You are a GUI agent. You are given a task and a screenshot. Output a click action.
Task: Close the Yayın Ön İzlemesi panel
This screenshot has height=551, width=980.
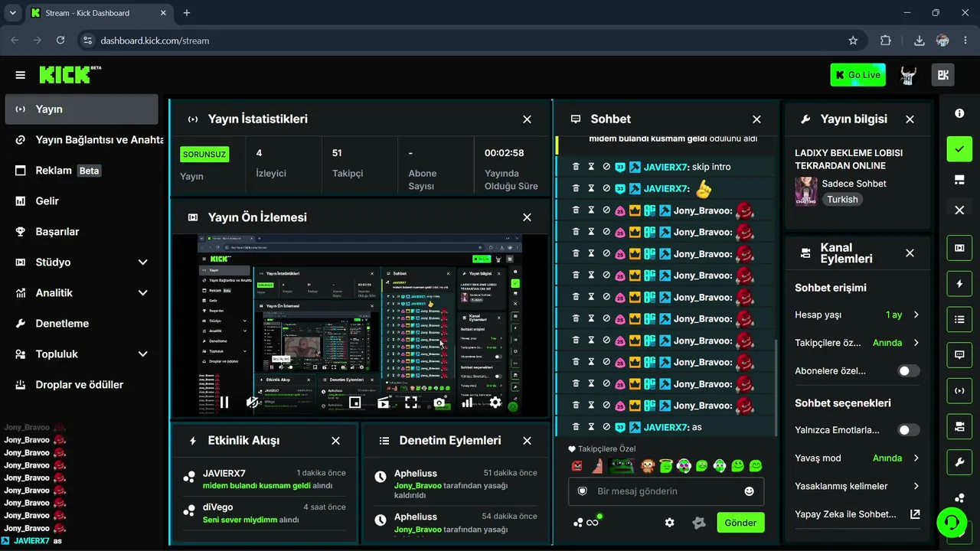pyautogui.click(x=527, y=217)
